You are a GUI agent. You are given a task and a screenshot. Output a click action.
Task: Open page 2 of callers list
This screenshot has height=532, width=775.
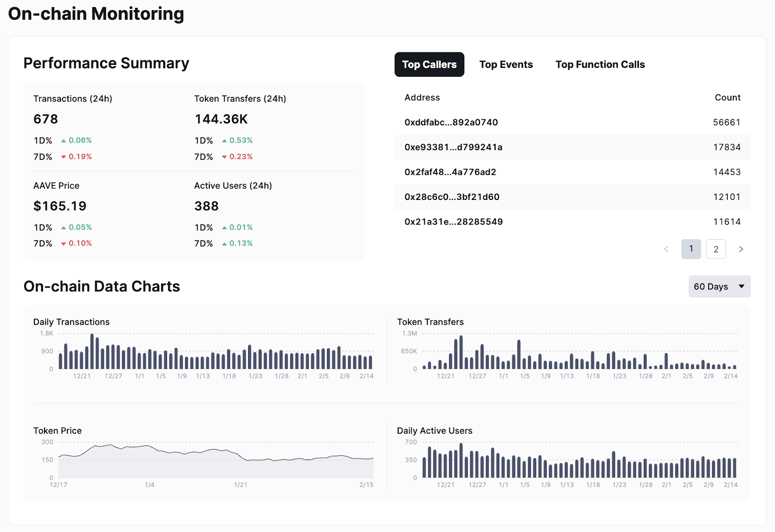[x=716, y=249]
